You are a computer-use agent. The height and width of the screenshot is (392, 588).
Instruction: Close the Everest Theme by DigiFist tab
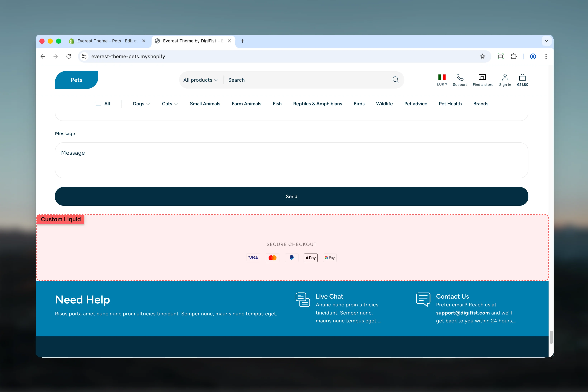click(x=229, y=41)
